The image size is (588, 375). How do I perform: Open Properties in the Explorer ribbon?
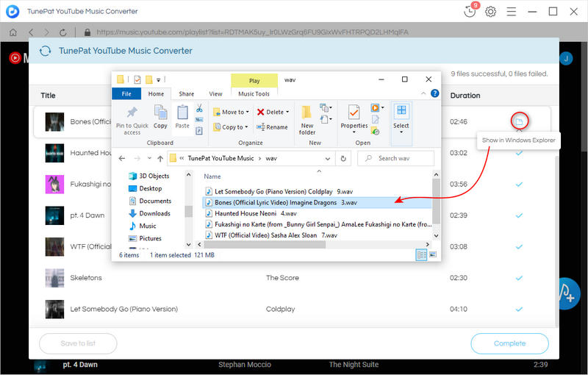[x=354, y=119]
